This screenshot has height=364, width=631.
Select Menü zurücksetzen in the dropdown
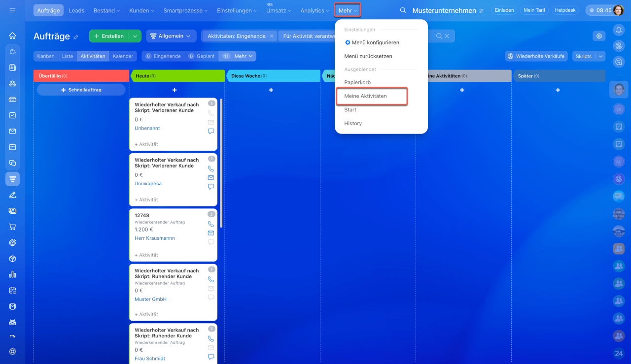point(368,56)
